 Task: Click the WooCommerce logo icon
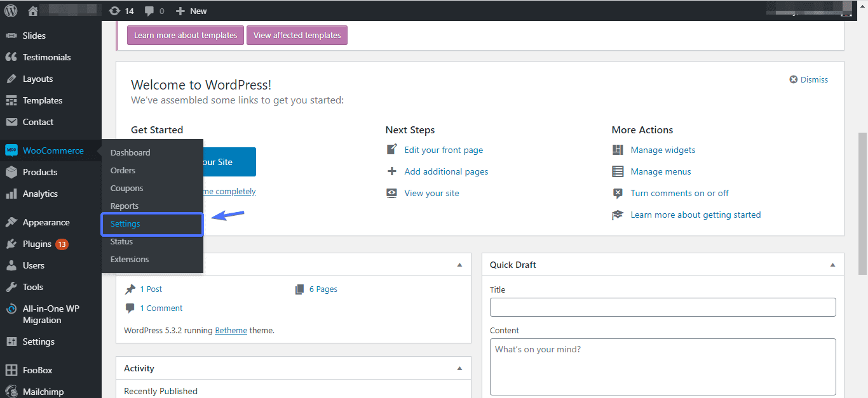coord(11,150)
